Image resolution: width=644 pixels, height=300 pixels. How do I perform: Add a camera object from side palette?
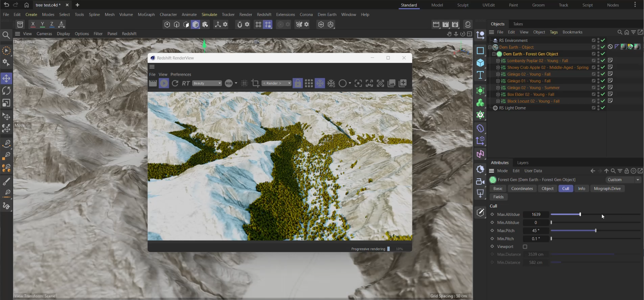point(480,181)
